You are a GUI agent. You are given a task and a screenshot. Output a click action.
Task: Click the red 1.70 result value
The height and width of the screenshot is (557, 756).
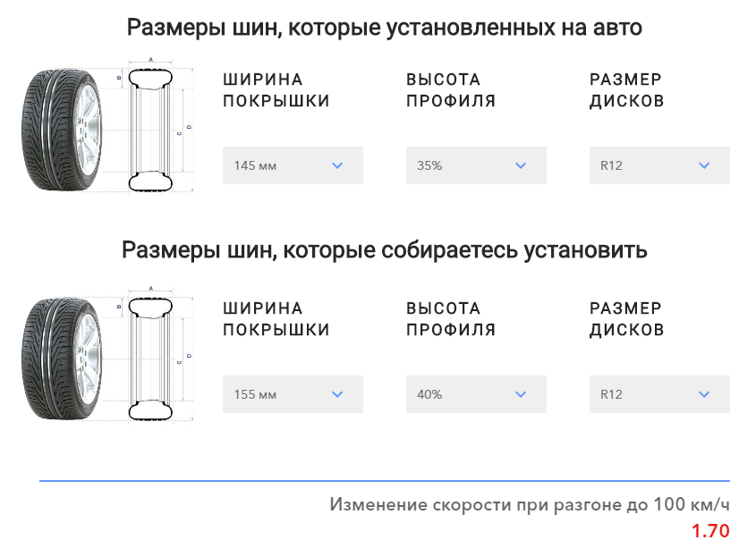710,531
